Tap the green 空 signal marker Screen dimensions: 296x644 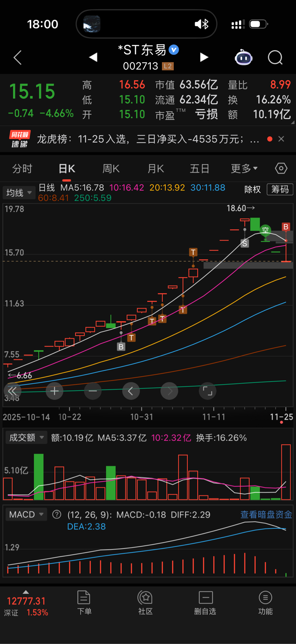coord(265,230)
